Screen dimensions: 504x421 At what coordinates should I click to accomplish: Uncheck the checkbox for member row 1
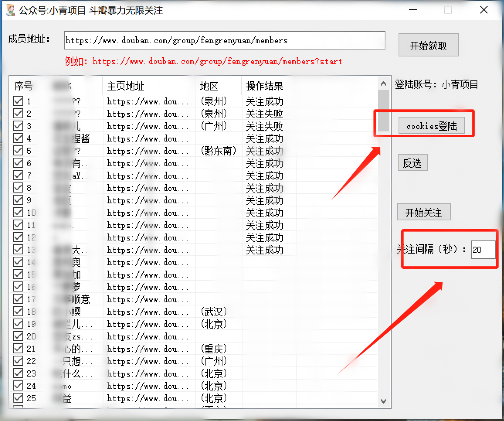(18, 101)
